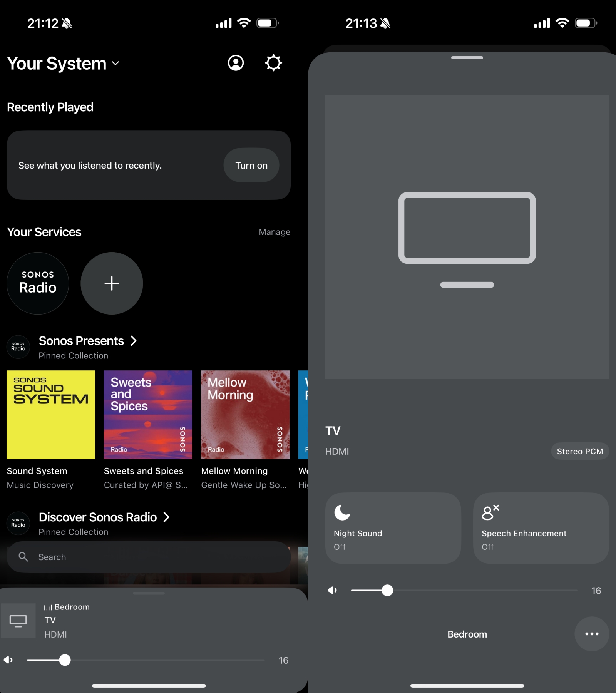616x693 pixels.
Task: Click the volume slider in now playing panel
Action: [464, 590]
